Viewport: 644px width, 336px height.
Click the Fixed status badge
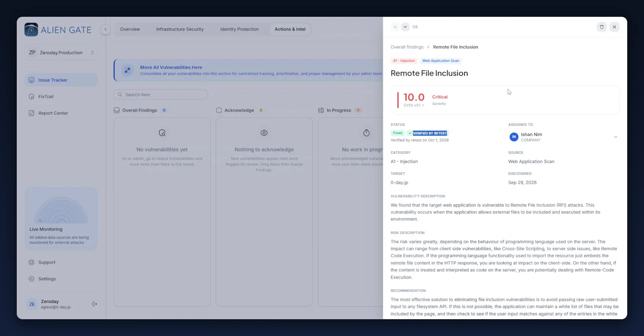click(x=398, y=133)
